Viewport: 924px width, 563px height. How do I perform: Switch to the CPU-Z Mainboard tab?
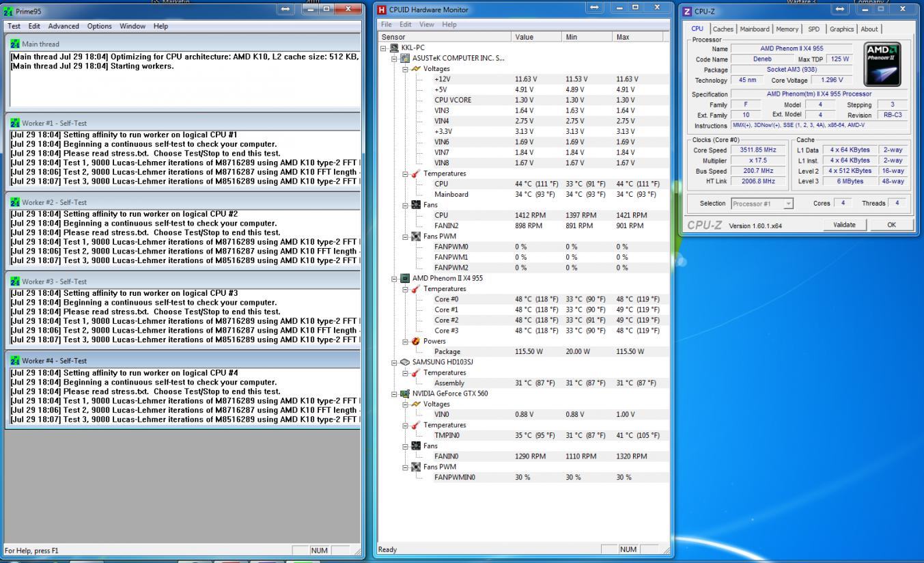[x=755, y=29]
